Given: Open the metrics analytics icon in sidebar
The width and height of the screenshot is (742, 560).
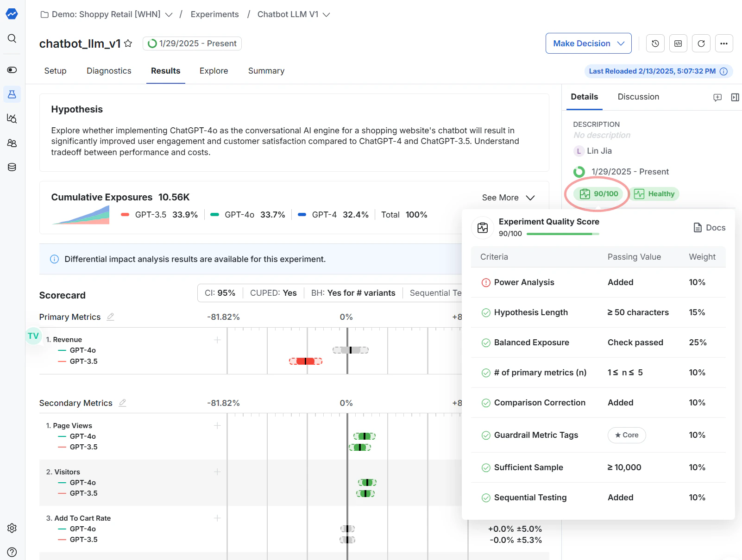Looking at the screenshot, I should click(x=12, y=118).
